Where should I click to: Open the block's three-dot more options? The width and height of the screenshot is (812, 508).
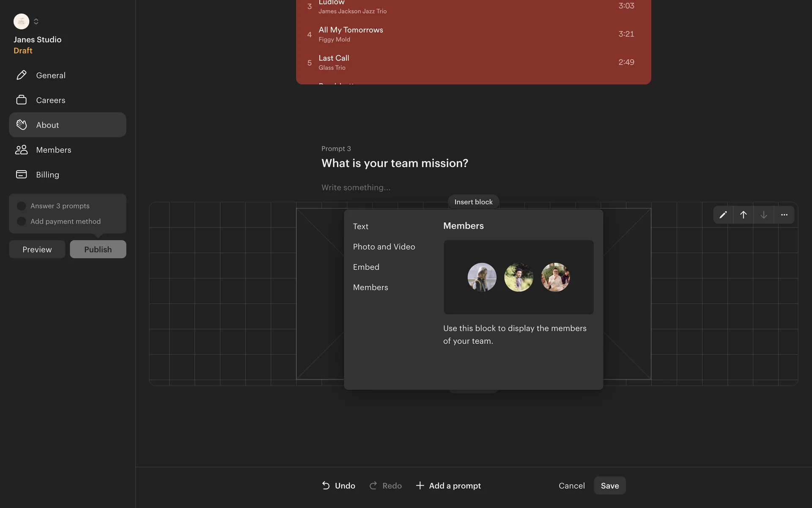(x=784, y=215)
